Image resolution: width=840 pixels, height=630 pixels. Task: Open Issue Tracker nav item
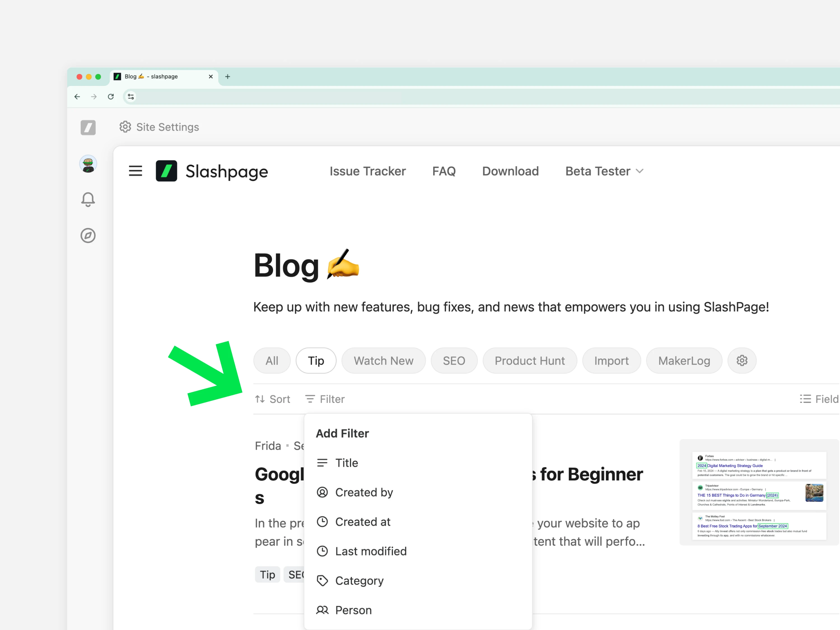click(x=368, y=171)
